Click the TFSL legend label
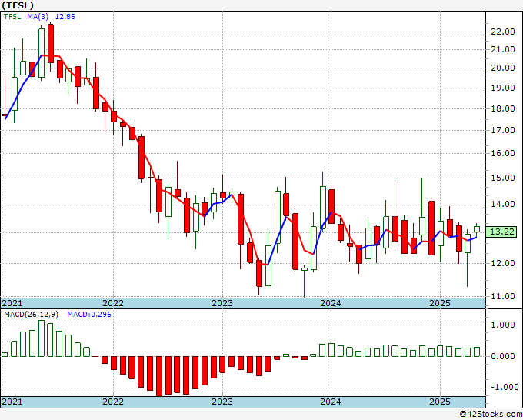 [x=12, y=17]
